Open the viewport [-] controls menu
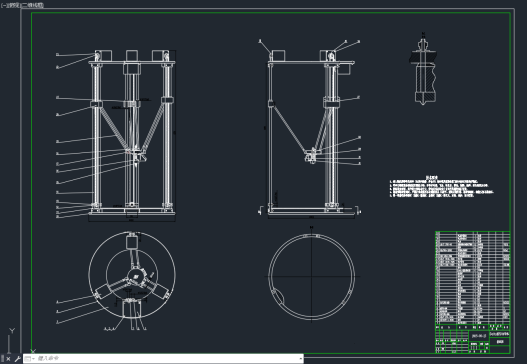 (x=2, y=5)
